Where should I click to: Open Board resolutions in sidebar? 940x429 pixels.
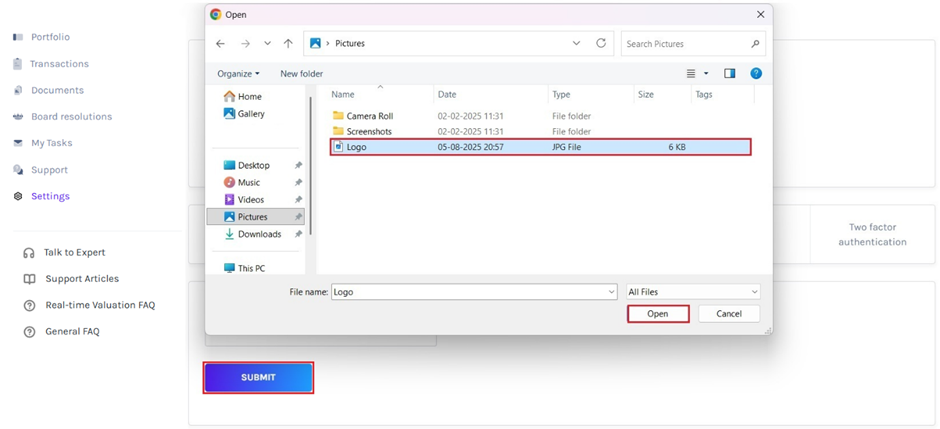(x=71, y=117)
